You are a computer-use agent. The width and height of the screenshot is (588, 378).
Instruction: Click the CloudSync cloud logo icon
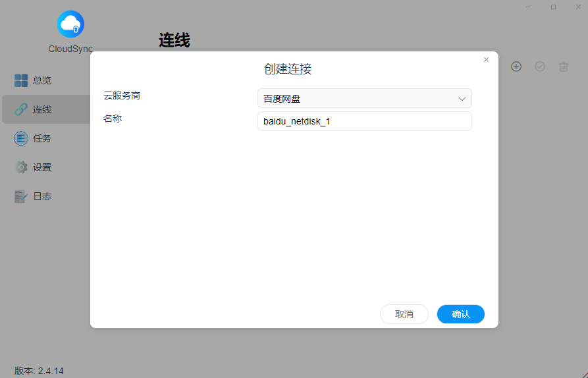70,24
